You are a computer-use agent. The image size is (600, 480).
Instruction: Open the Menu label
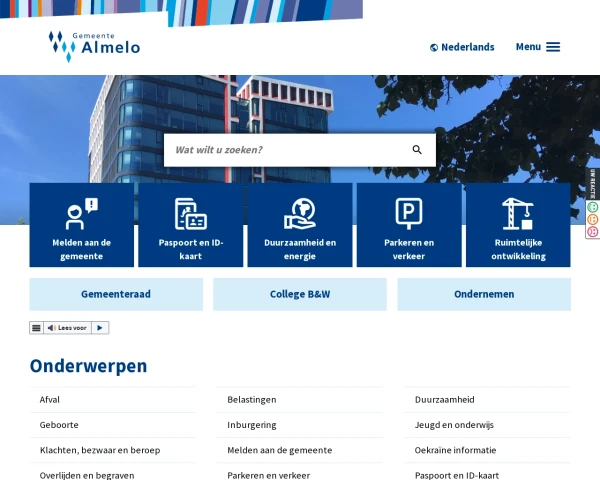click(x=528, y=47)
